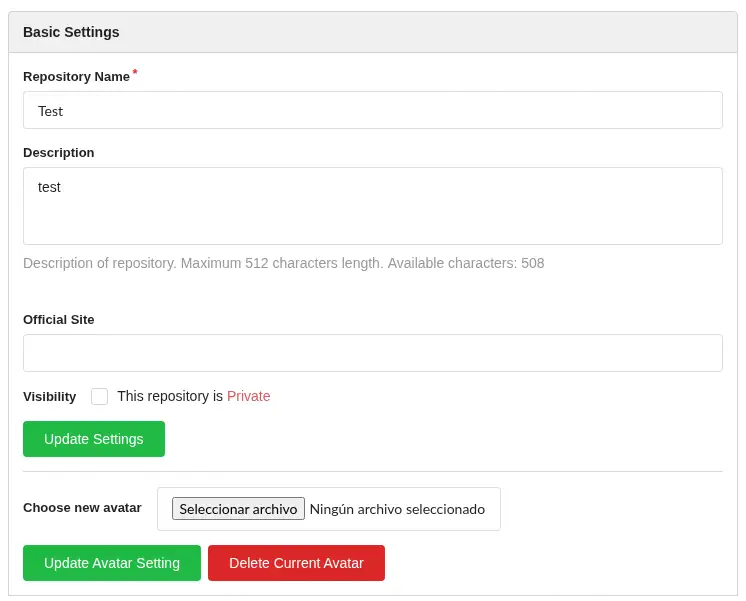Click the "Ningún archivo seleccionado" text
The width and height of the screenshot is (746, 601).
(397, 509)
